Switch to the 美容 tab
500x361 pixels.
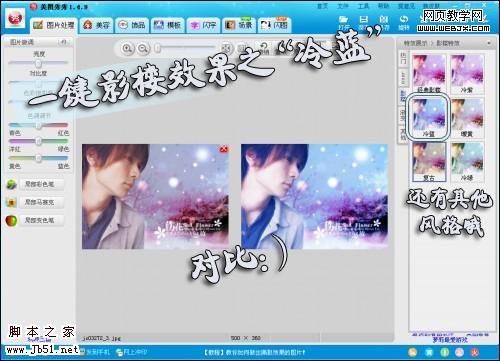(x=97, y=25)
